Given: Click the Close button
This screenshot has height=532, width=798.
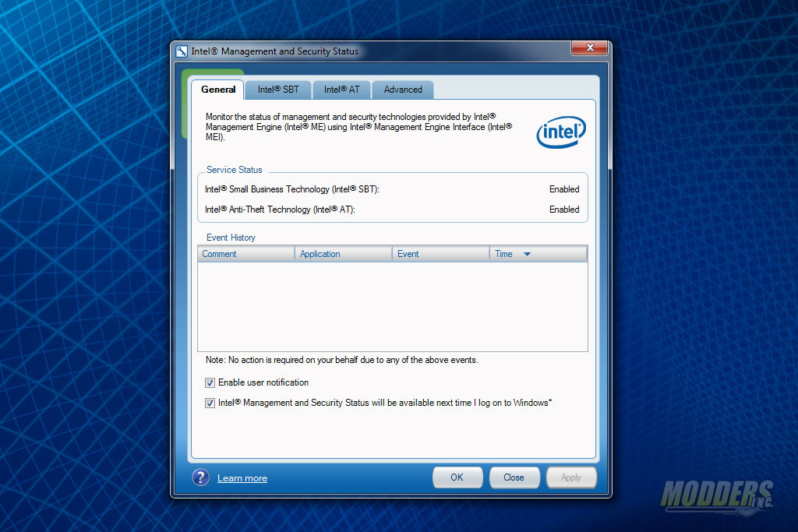Looking at the screenshot, I should tap(514, 477).
